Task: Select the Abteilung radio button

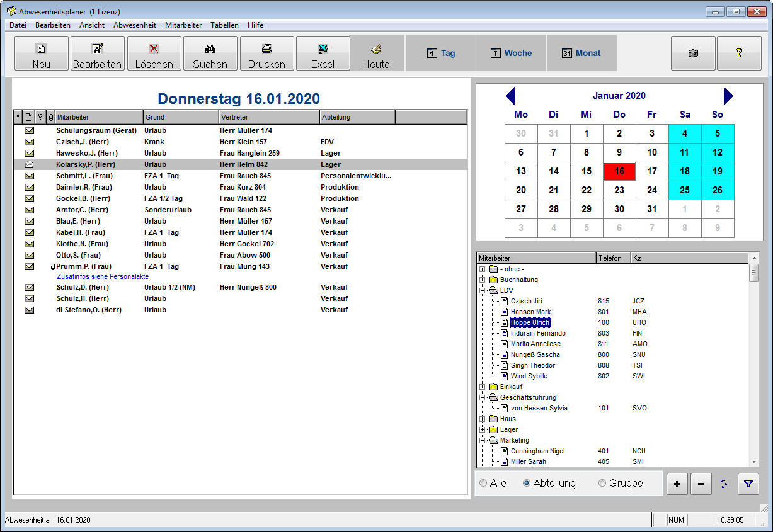Action: pyautogui.click(x=527, y=484)
